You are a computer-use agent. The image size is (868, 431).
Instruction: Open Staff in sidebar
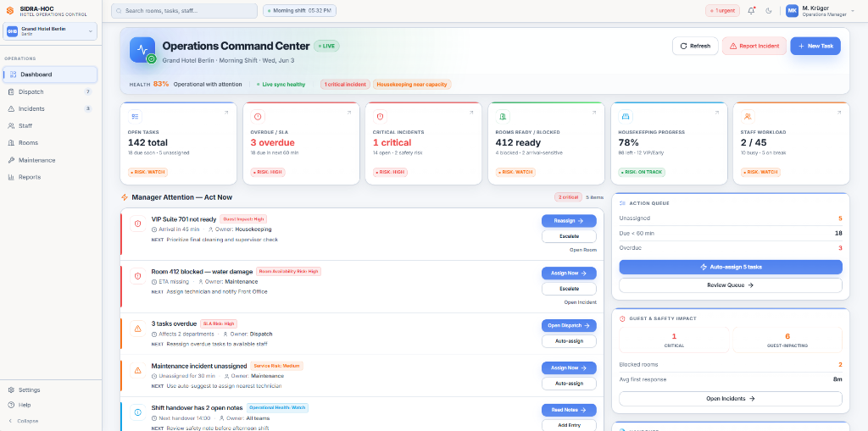50,125
